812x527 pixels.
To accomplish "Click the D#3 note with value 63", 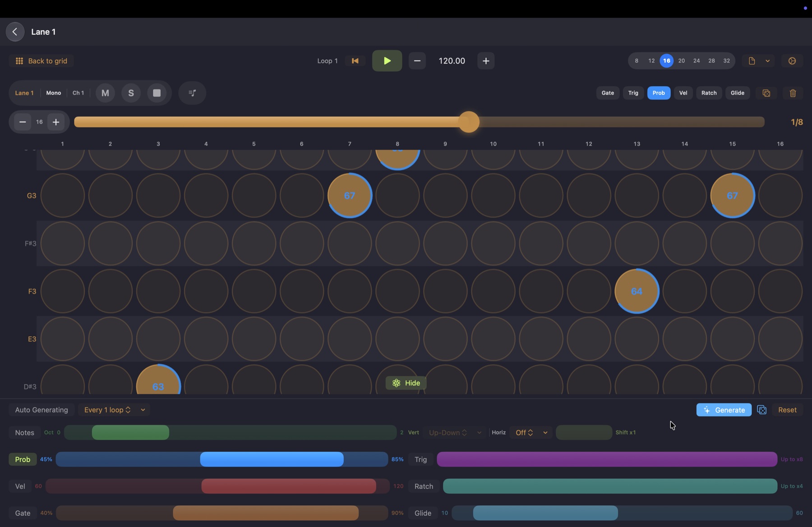I will tap(158, 380).
